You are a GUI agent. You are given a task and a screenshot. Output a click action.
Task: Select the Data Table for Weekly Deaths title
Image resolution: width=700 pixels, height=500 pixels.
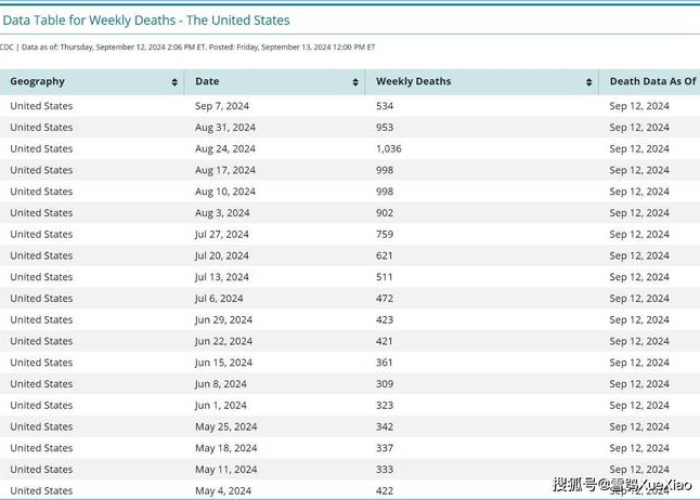[x=146, y=20]
